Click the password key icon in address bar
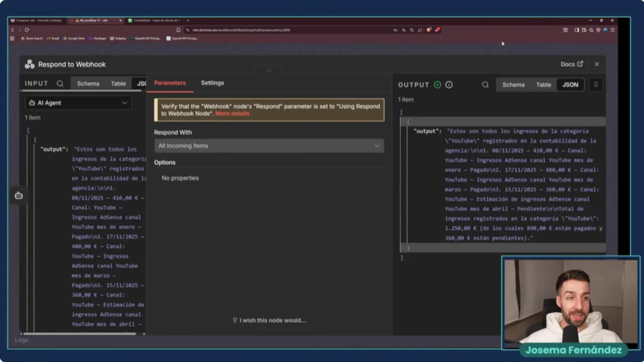The width and height of the screenshot is (644, 362). click(x=395, y=30)
